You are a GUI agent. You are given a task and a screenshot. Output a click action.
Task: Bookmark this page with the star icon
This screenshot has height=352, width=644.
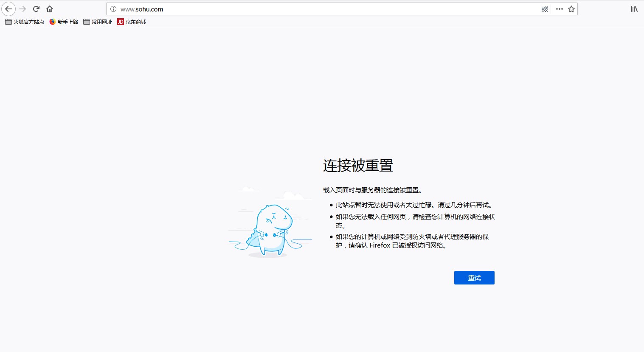[571, 9]
